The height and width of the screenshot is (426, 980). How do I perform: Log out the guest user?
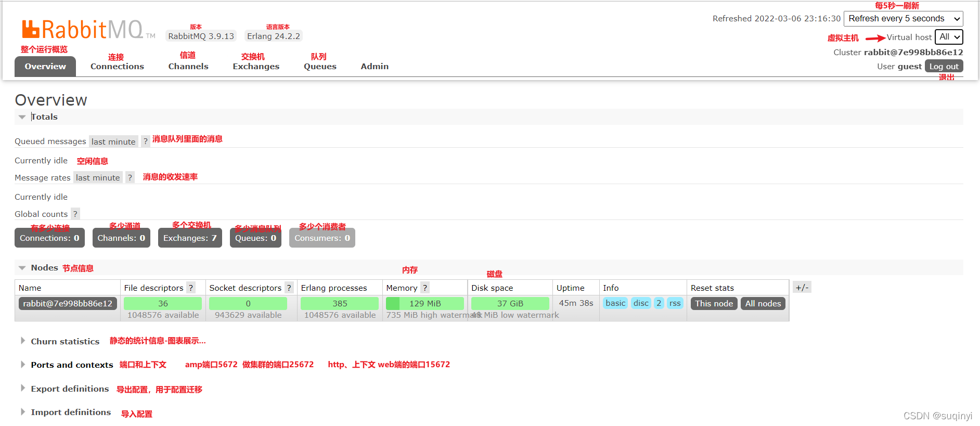click(x=944, y=66)
